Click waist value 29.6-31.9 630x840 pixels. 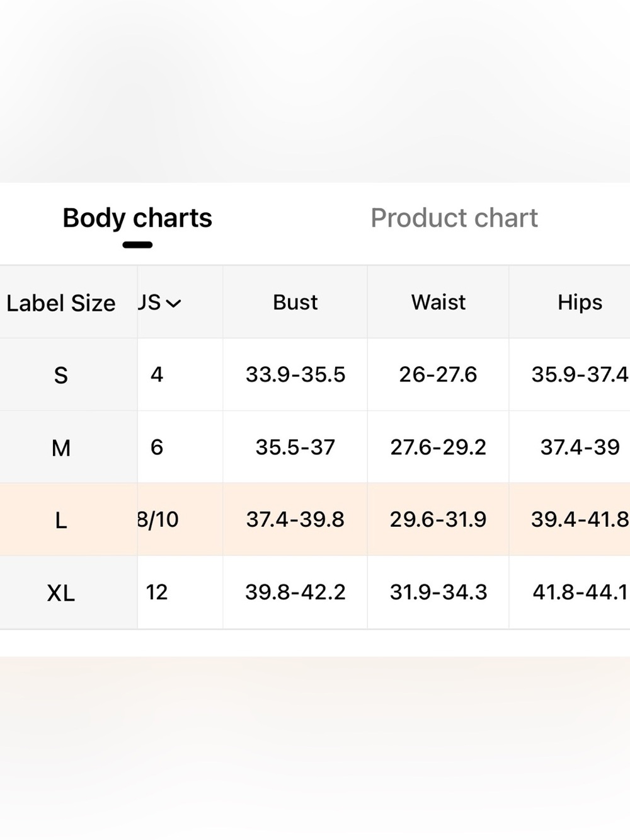click(x=438, y=519)
